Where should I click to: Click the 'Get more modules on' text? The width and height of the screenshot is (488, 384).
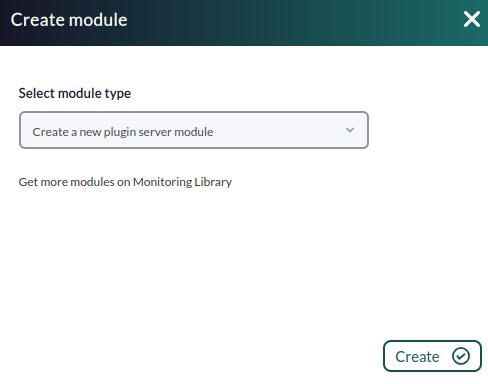[74, 182]
